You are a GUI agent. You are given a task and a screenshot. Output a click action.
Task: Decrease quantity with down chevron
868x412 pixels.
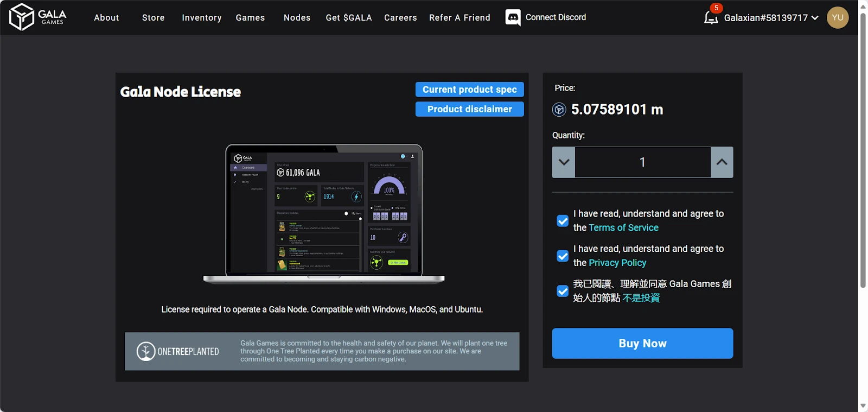564,162
